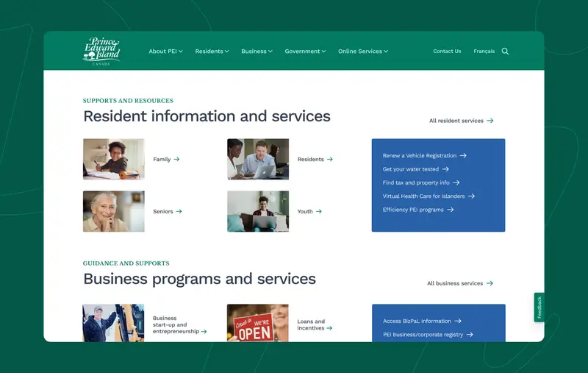Open All business services link

pyautogui.click(x=455, y=283)
